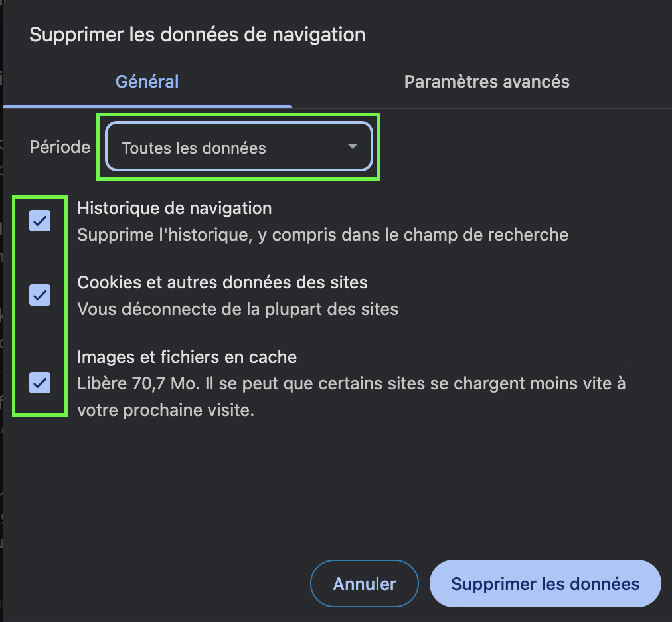Image resolution: width=672 pixels, height=622 pixels.
Task: Click the checkmark icon beside Historique de navigation
Action: pos(41,221)
